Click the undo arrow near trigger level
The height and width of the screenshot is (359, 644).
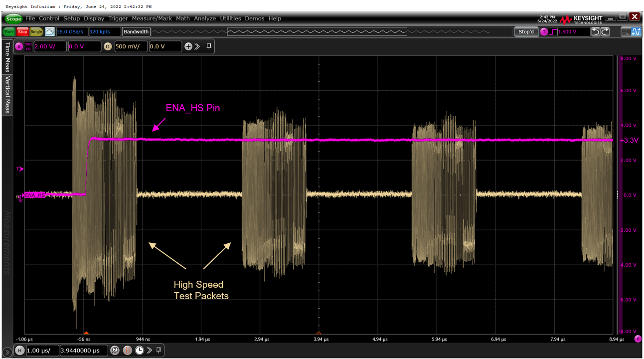tap(596, 32)
